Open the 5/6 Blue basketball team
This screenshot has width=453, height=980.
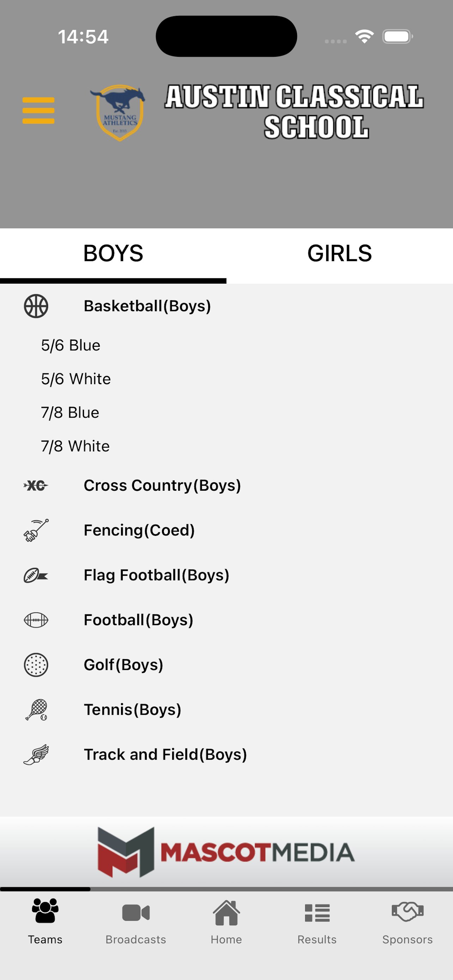pos(71,345)
